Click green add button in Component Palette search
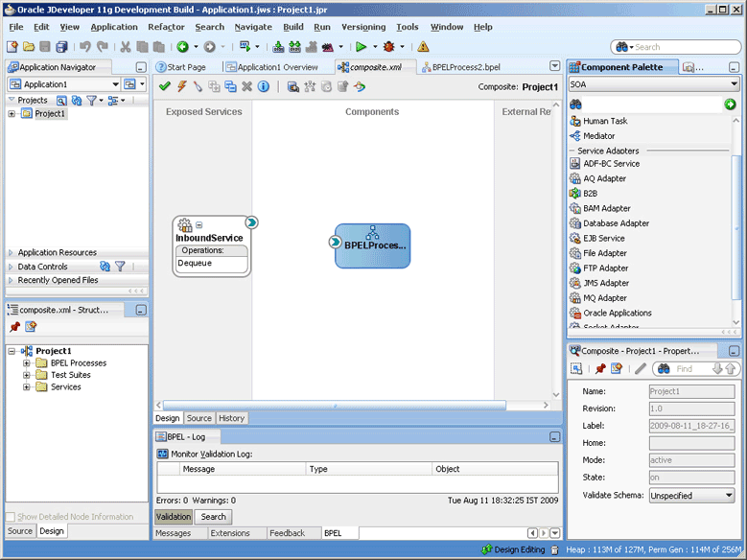Screen dimensions: 747x560 pyautogui.click(x=731, y=104)
